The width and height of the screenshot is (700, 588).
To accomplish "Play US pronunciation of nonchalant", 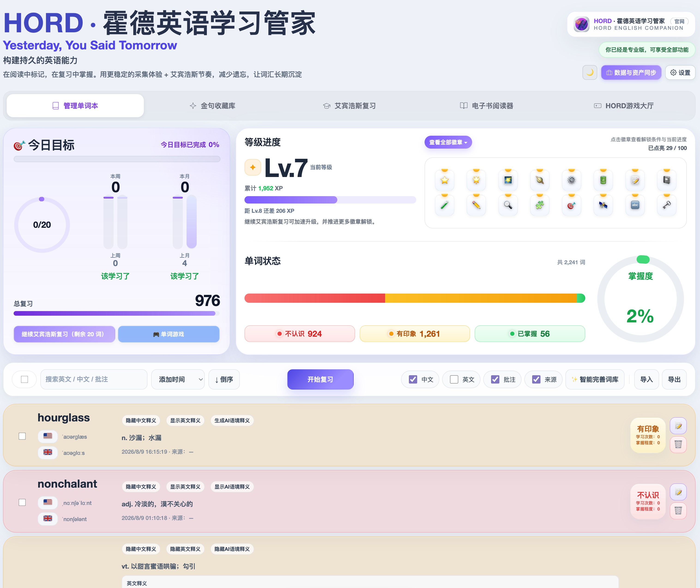I will click(48, 502).
